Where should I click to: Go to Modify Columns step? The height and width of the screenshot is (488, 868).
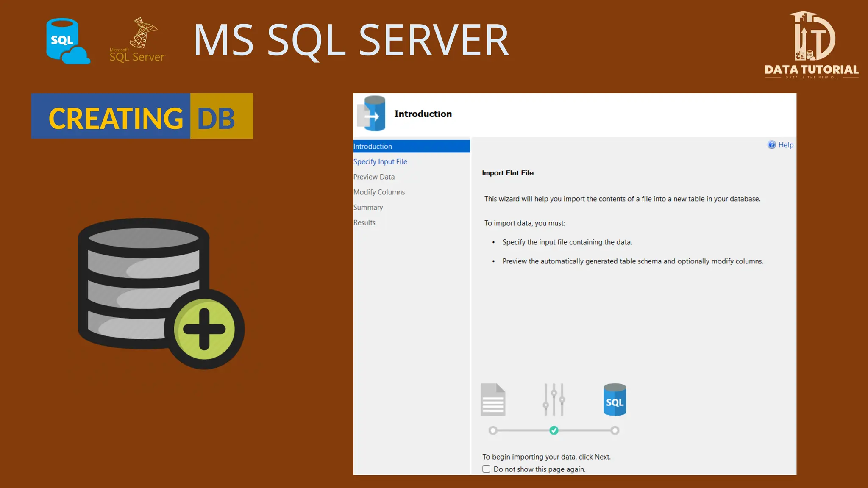tap(379, 192)
